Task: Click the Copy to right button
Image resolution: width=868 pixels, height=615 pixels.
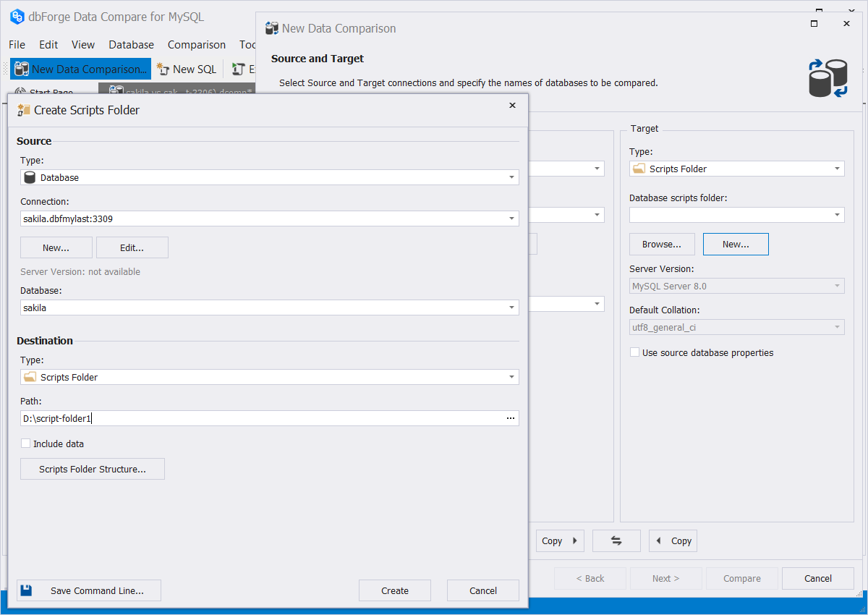Action: [560, 540]
